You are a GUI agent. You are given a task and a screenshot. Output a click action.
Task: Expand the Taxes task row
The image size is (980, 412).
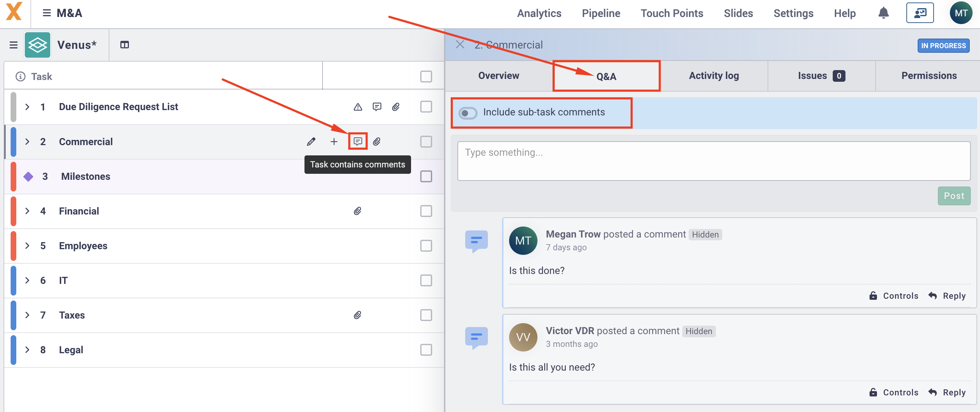pos(27,315)
